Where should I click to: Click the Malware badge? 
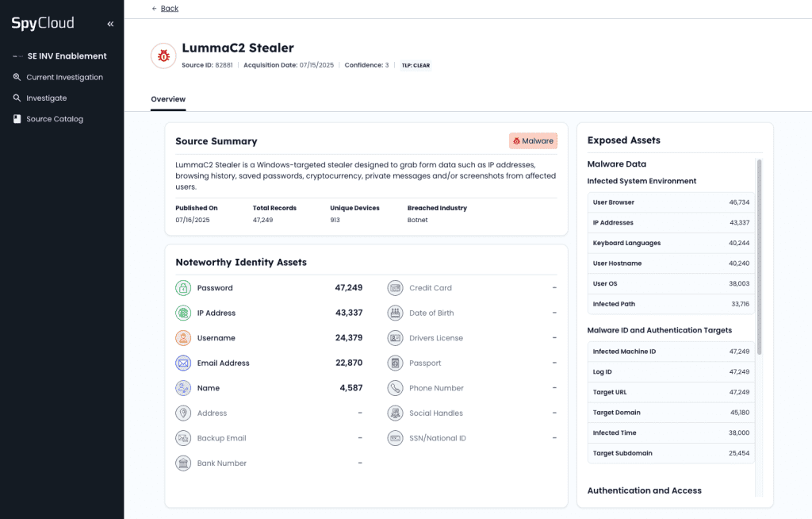(533, 140)
